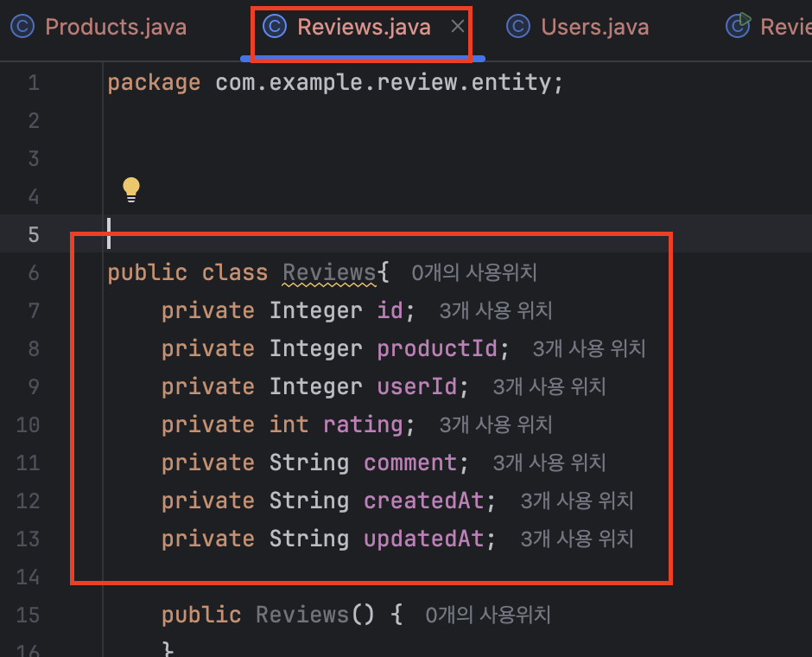Click the rating field name

point(363,424)
